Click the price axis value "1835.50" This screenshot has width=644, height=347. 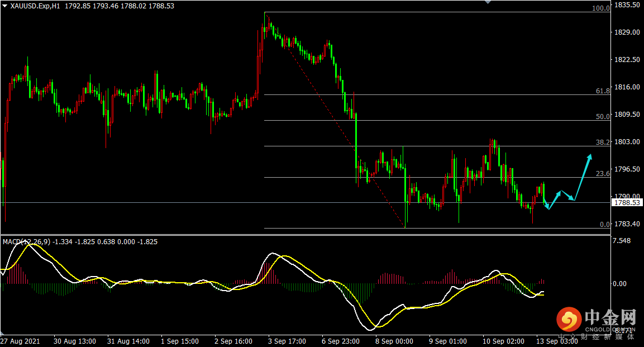coord(627,5)
